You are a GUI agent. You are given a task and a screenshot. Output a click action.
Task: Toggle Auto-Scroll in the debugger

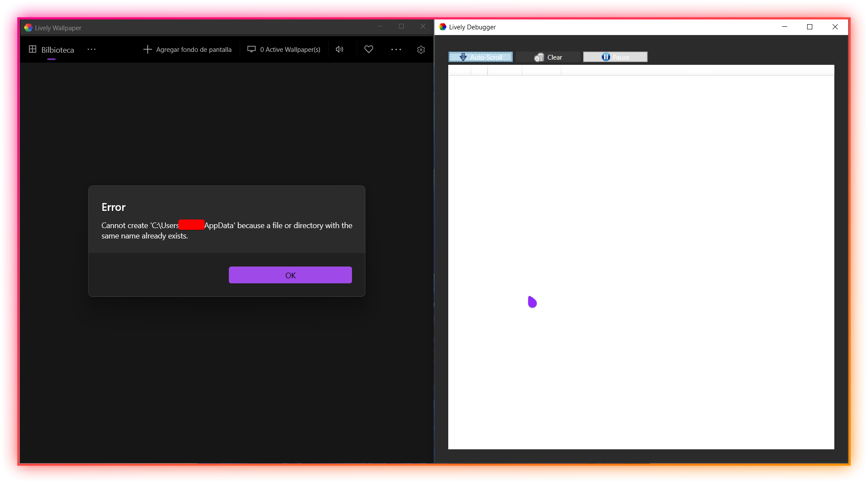coord(480,57)
